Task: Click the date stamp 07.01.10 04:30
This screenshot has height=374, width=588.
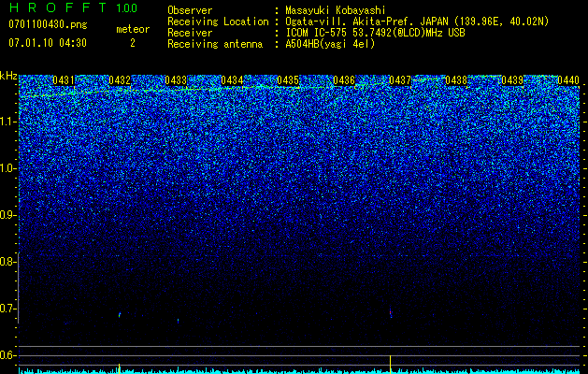Action: click(x=48, y=43)
